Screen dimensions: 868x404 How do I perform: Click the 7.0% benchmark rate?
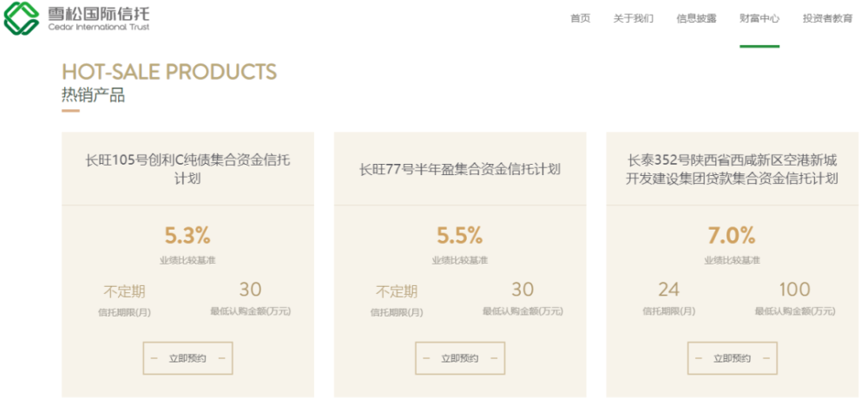[733, 235]
